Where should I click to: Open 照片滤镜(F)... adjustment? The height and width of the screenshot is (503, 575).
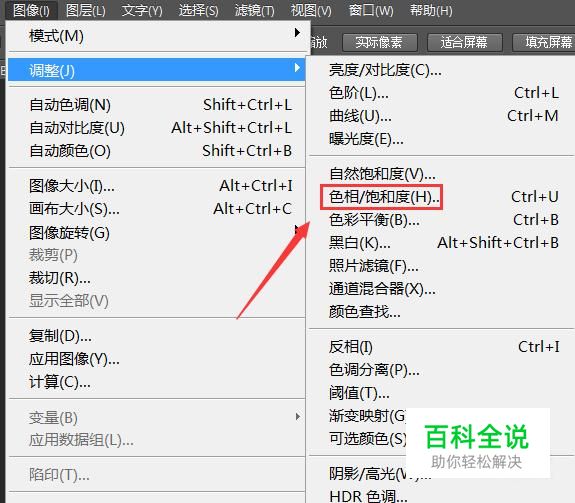pyautogui.click(x=442, y=266)
